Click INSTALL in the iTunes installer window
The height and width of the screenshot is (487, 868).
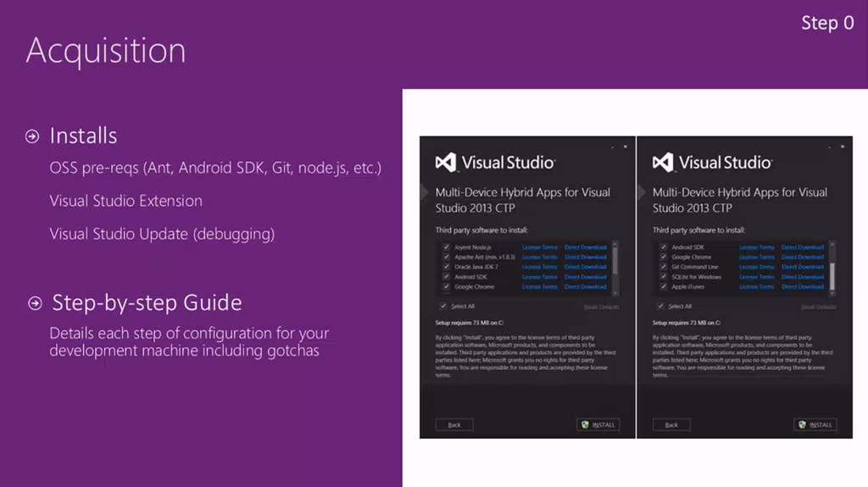815,425
